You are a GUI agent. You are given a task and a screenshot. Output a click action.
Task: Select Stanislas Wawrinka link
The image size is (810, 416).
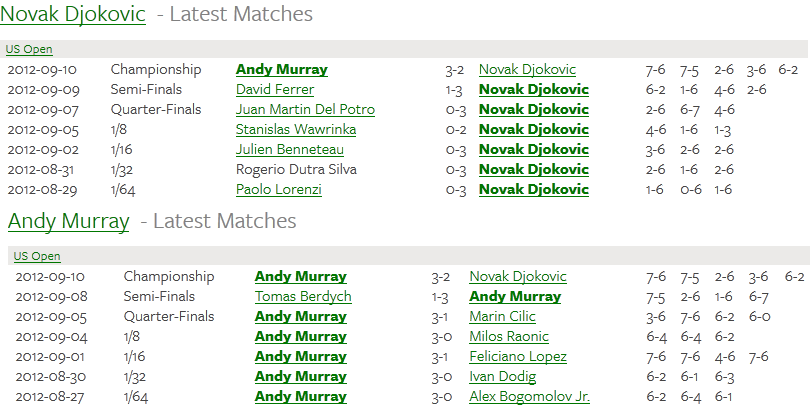click(x=296, y=129)
